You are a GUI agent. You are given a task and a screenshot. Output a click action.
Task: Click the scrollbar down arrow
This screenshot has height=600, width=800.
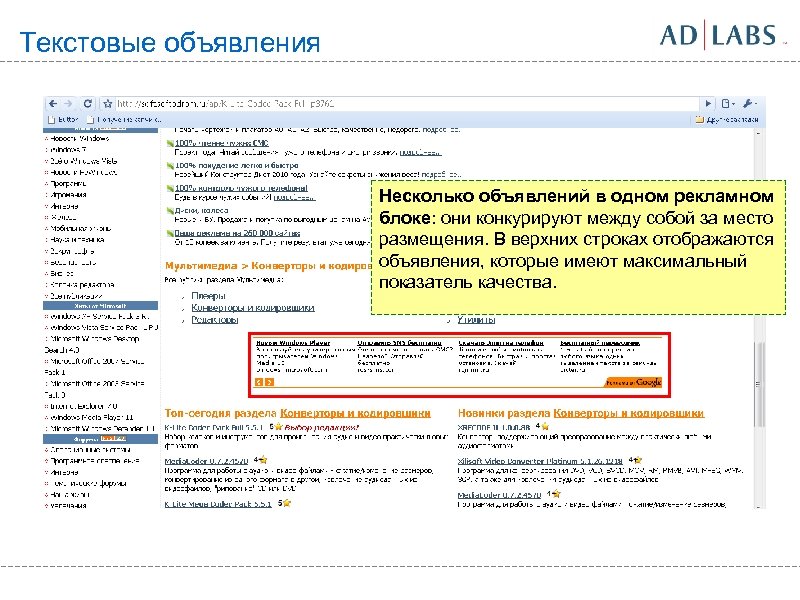[x=758, y=506]
